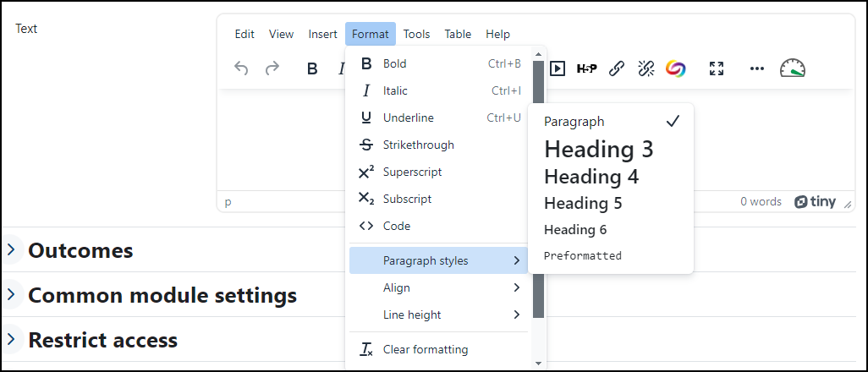Click the Format menu scroll up arrow
Image resolution: width=868 pixels, height=372 pixels.
pos(538,54)
